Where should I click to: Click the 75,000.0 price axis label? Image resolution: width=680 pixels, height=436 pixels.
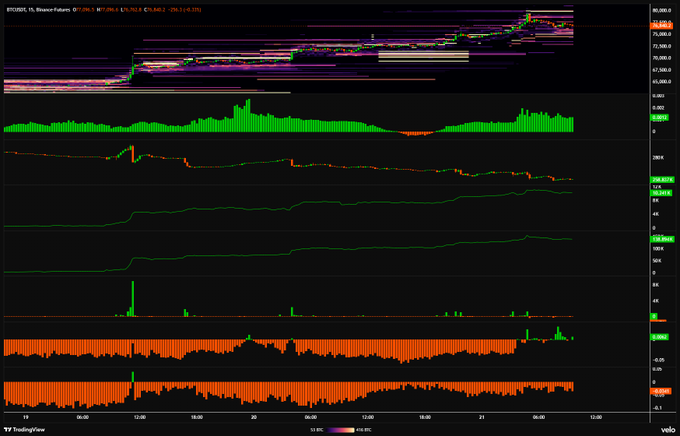pyautogui.click(x=662, y=34)
